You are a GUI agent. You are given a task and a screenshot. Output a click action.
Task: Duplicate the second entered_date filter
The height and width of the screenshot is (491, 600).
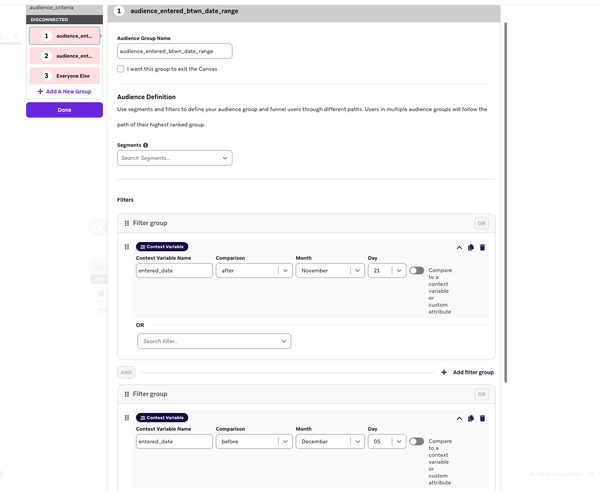point(471,418)
